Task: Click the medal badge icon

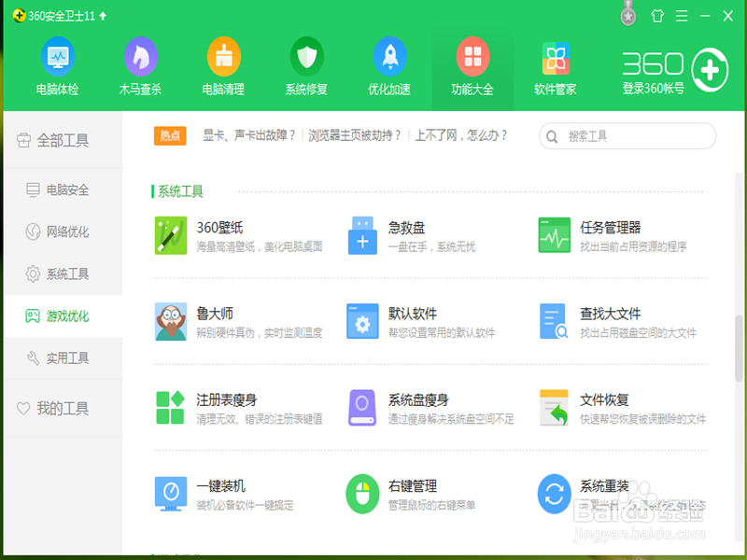Action: click(628, 15)
